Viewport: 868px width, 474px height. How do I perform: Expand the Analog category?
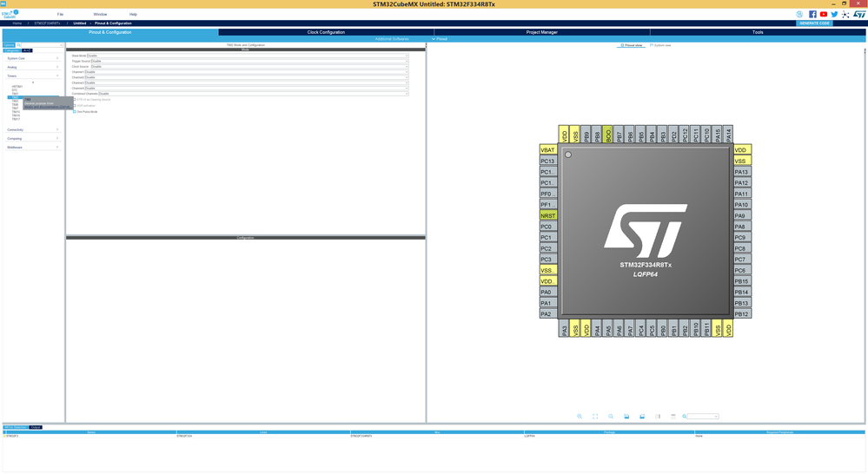pyautogui.click(x=32, y=67)
